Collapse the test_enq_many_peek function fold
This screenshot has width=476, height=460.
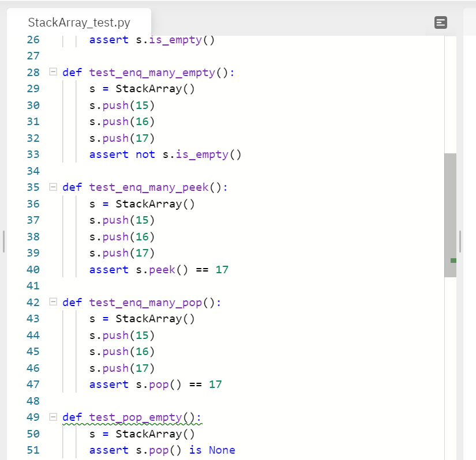52,187
